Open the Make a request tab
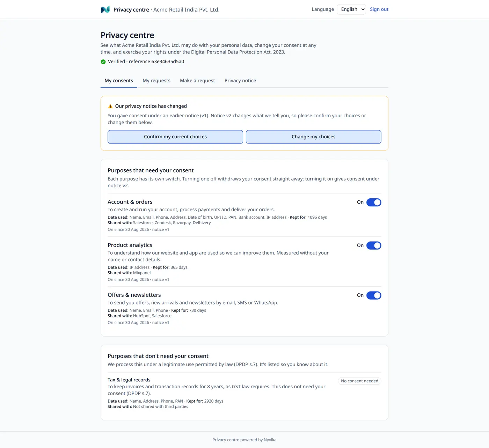 197,81
